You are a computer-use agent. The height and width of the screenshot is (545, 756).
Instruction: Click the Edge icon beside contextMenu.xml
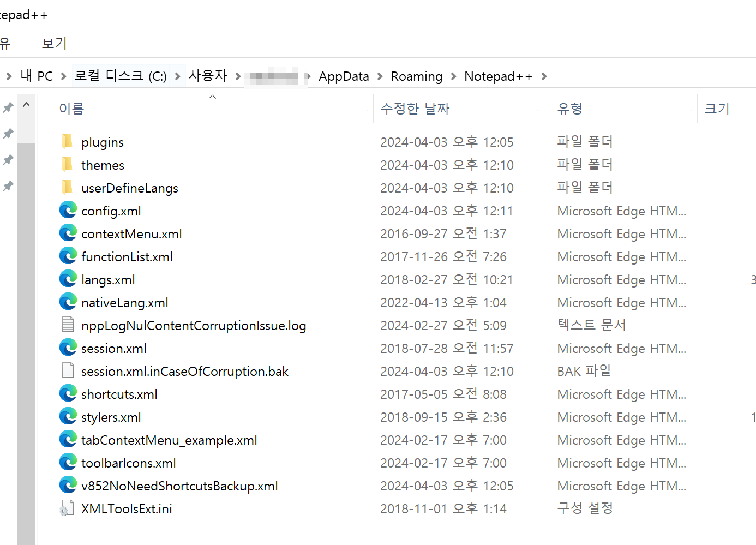point(68,233)
